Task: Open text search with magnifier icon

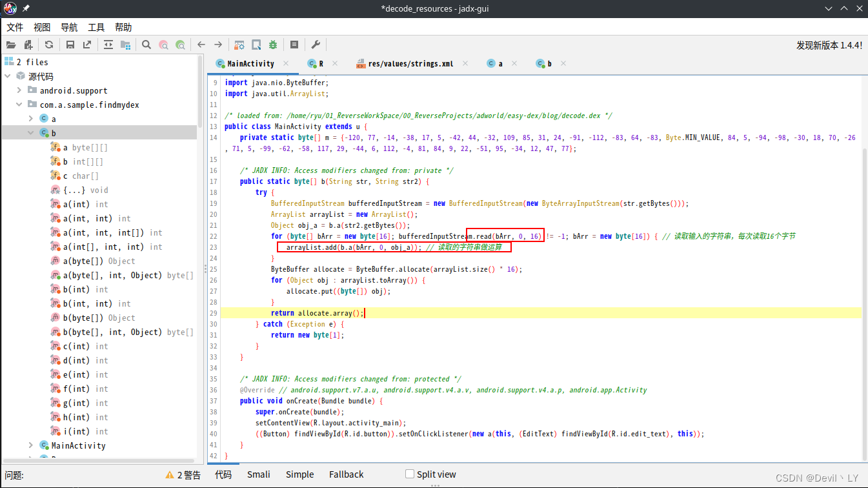Action: [x=146, y=45]
